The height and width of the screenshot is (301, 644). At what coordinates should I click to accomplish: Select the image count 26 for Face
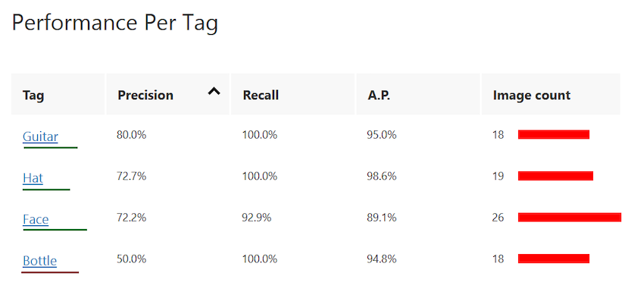(x=499, y=217)
